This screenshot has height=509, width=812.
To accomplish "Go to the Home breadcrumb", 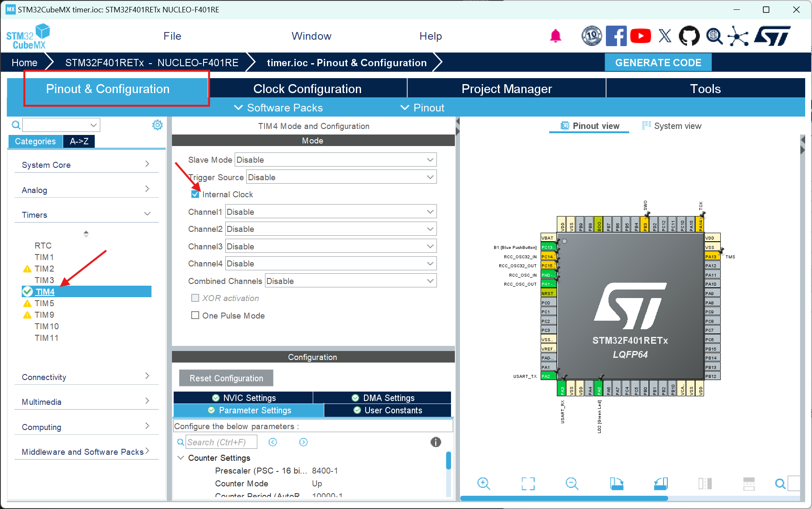I will coord(24,63).
